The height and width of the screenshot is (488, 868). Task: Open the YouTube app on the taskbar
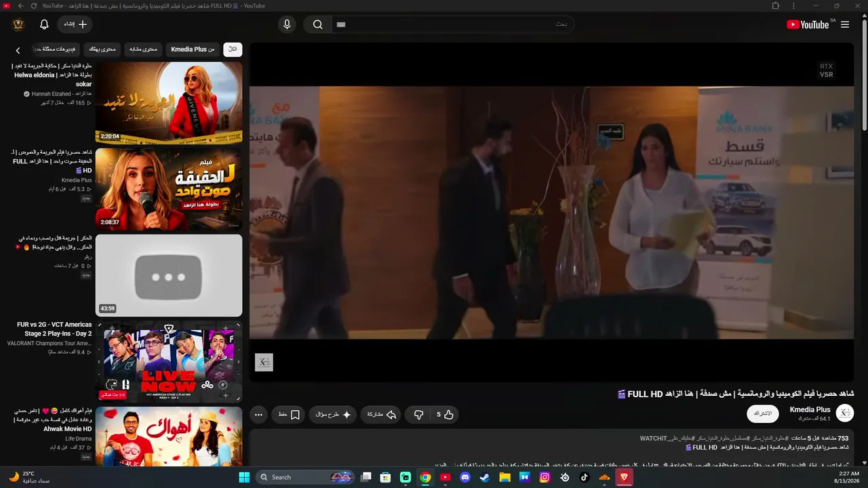point(445,477)
